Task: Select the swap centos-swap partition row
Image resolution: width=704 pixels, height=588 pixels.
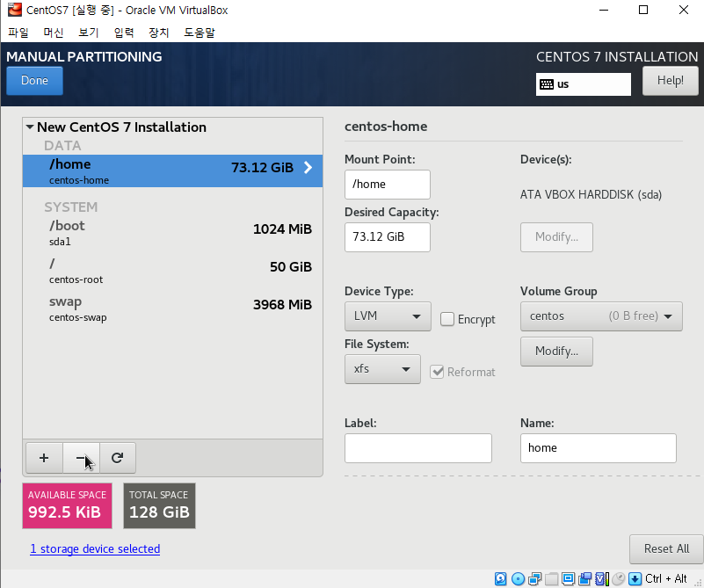Action: [x=172, y=308]
